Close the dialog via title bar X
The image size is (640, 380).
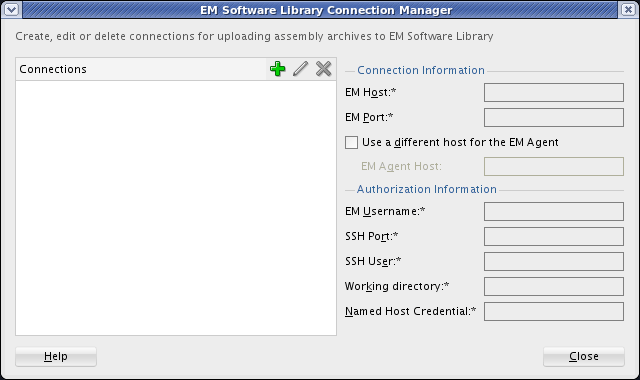tap(628, 9)
